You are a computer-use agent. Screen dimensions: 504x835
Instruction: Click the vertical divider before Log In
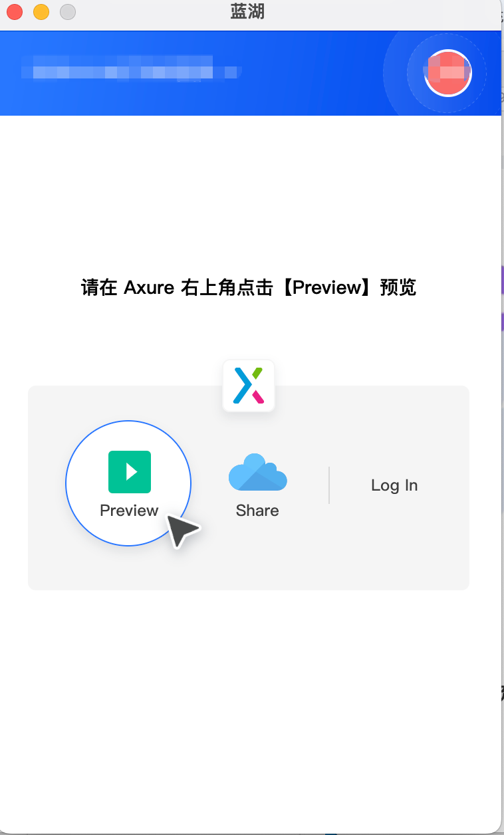click(329, 485)
